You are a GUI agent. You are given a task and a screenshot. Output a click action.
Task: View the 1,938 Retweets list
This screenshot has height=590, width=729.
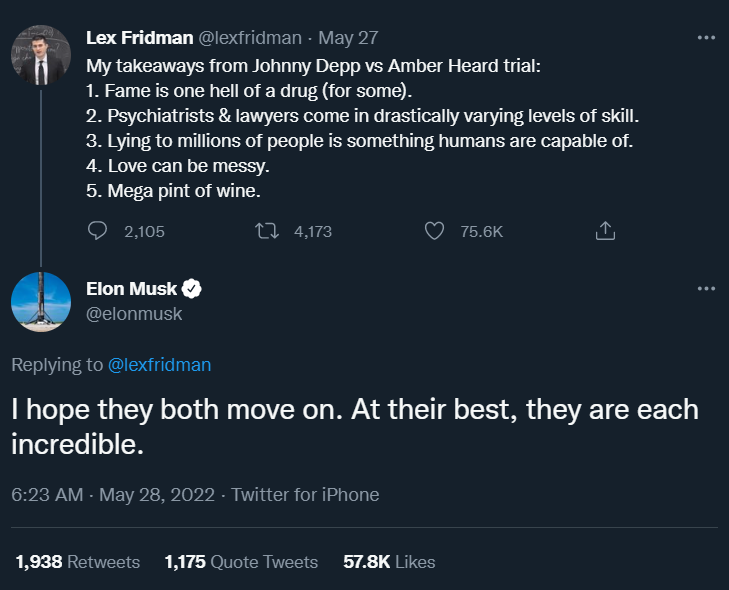[x=77, y=562]
